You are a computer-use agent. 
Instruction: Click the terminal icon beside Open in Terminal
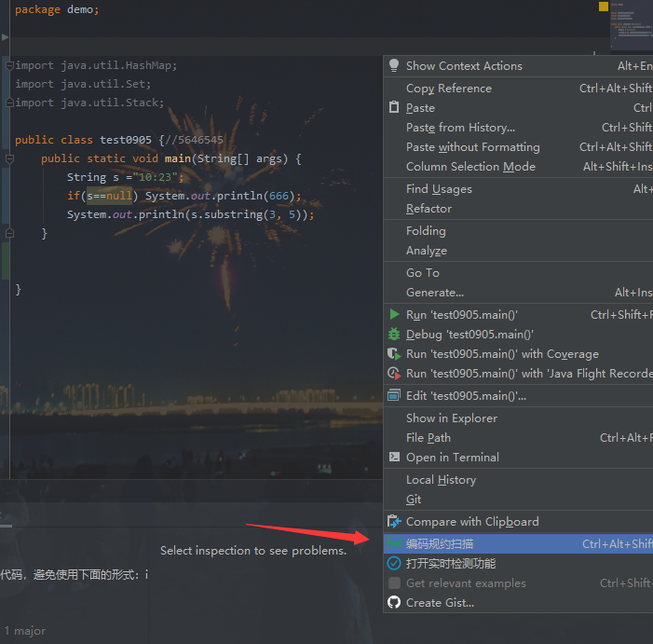pyautogui.click(x=394, y=457)
